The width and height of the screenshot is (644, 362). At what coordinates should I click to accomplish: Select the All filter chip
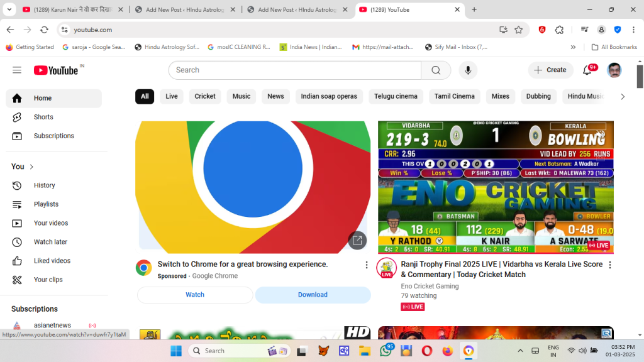tap(145, 96)
